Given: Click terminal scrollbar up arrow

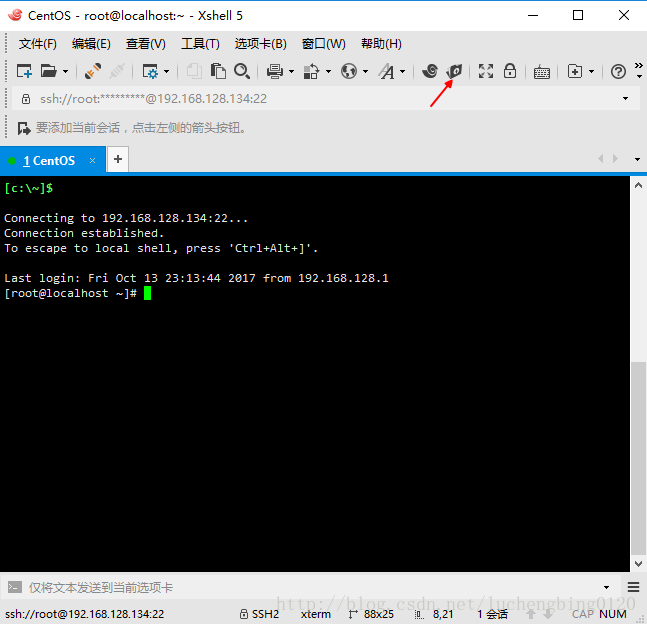Looking at the screenshot, I should pyautogui.click(x=638, y=185).
